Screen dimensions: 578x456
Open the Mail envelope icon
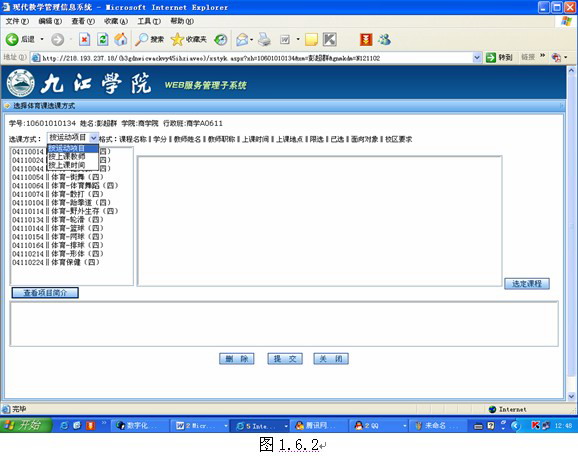pyautogui.click(x=242, y=39)
